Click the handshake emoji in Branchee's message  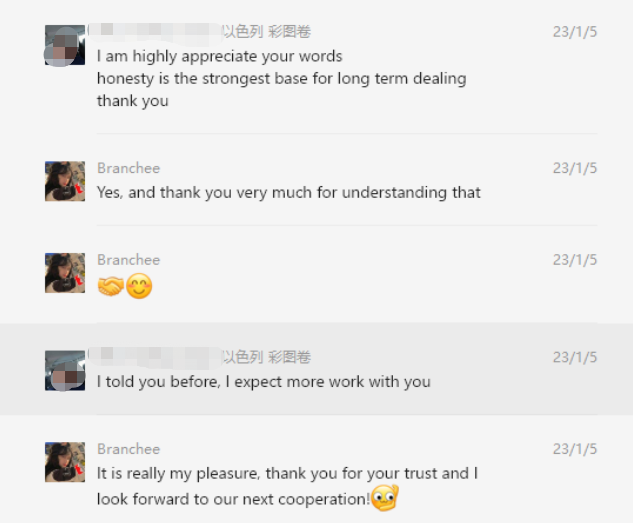click(110, 287)
